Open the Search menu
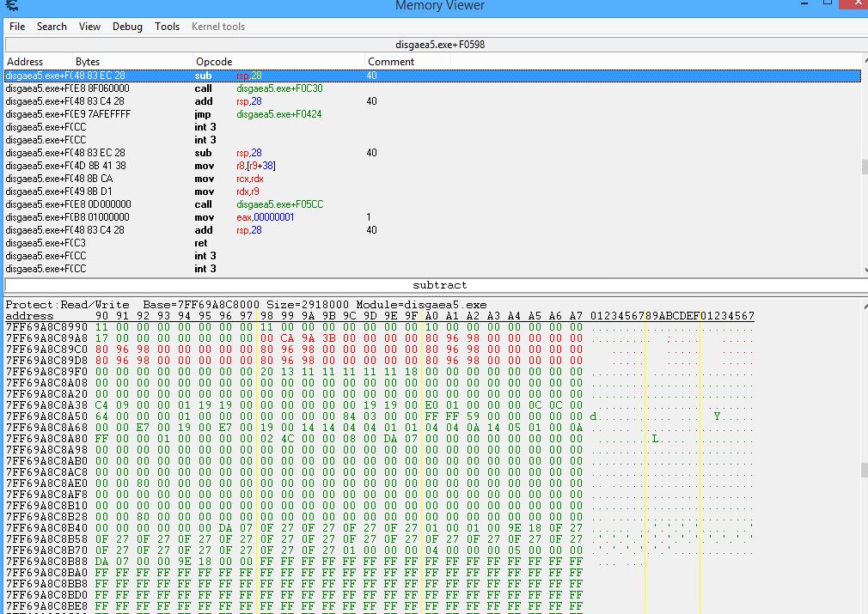 [52, 27]
